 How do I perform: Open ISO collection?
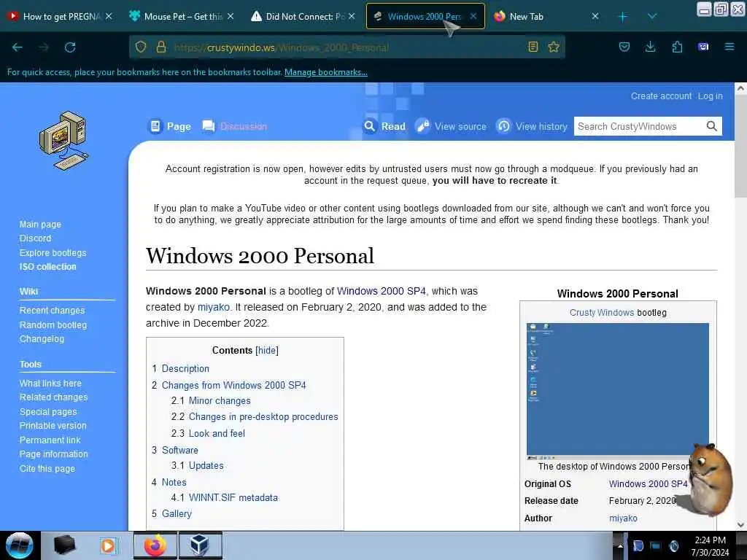(x=47, y=267)
